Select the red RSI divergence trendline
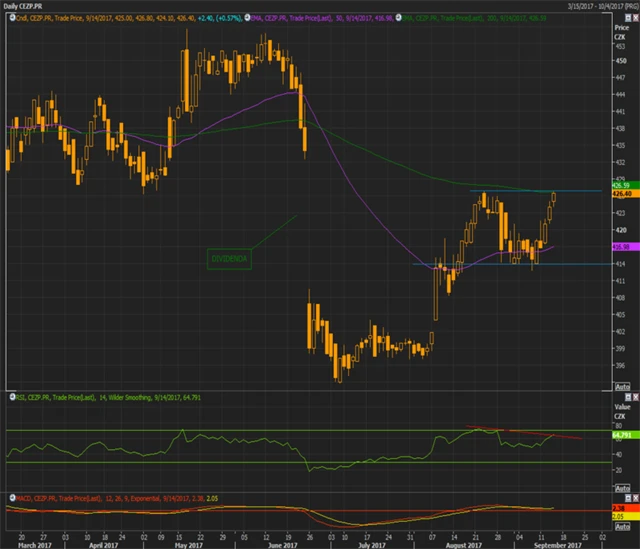 click(x=530, y=434)
